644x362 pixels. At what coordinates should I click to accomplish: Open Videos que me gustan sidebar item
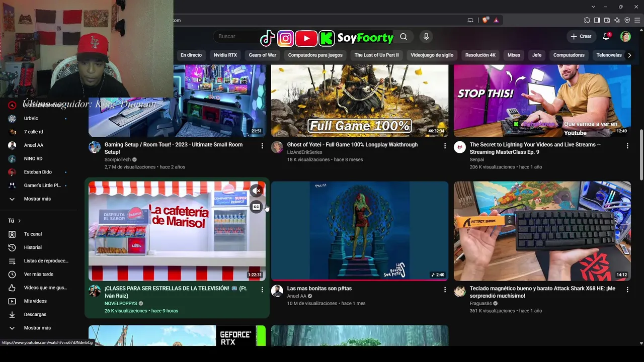[x=39, y=288]
